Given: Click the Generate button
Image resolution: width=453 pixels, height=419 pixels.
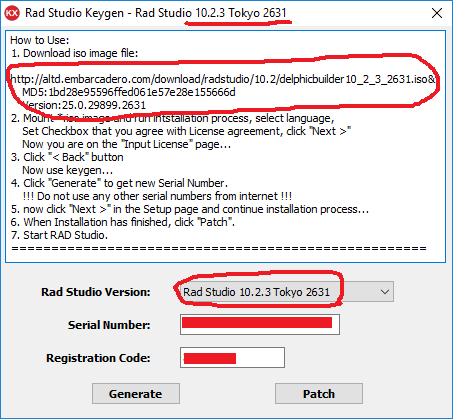Looking at the screenshot, I should (136, 394).
